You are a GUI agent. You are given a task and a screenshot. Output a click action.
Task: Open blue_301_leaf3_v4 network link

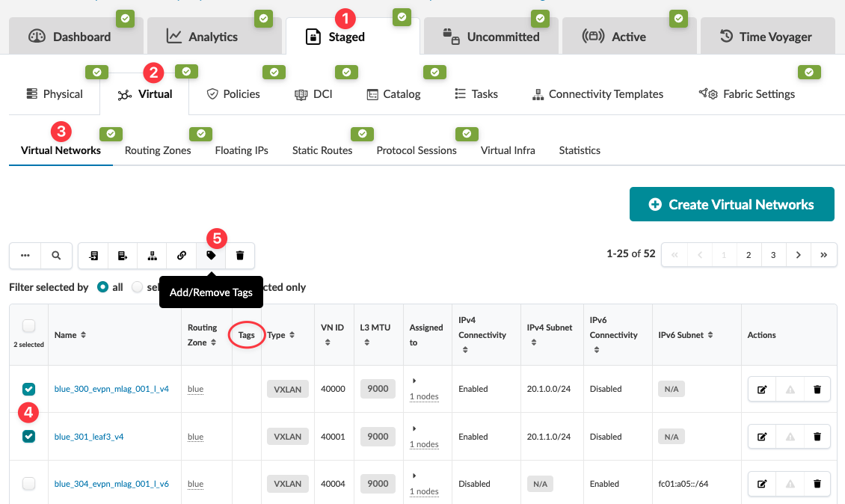point(89,437)
